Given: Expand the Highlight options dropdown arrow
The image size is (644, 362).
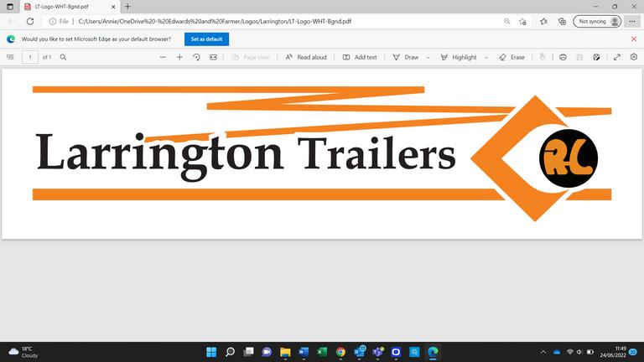Looking at the screenshot, I should [486, 58].
